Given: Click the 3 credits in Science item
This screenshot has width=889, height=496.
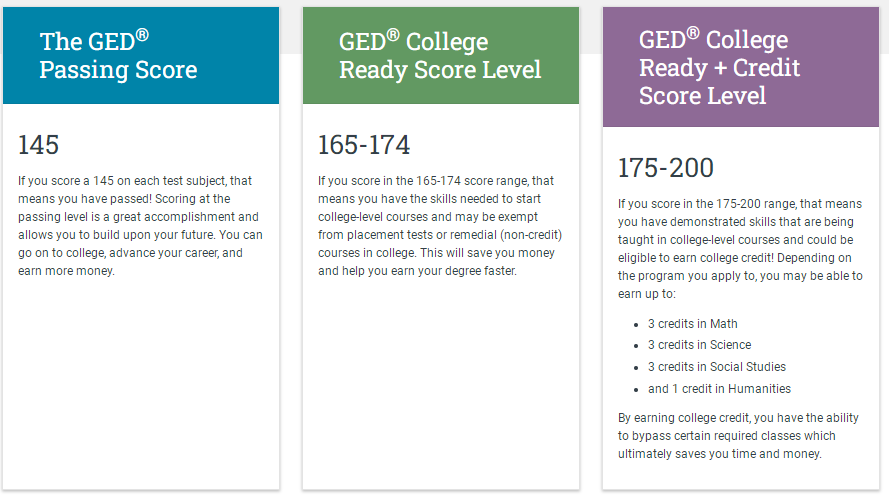Looking at the screenshot, I should (700, 345).
